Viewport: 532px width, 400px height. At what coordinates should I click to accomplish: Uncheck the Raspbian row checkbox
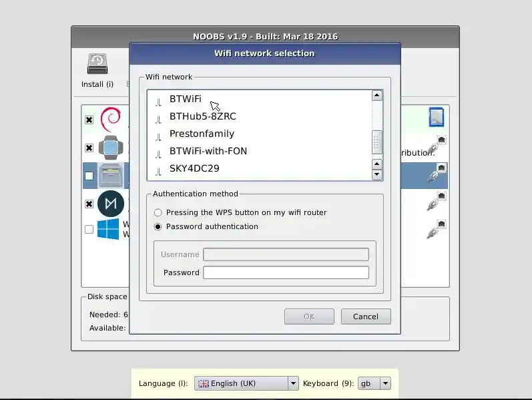click(89, 120)
